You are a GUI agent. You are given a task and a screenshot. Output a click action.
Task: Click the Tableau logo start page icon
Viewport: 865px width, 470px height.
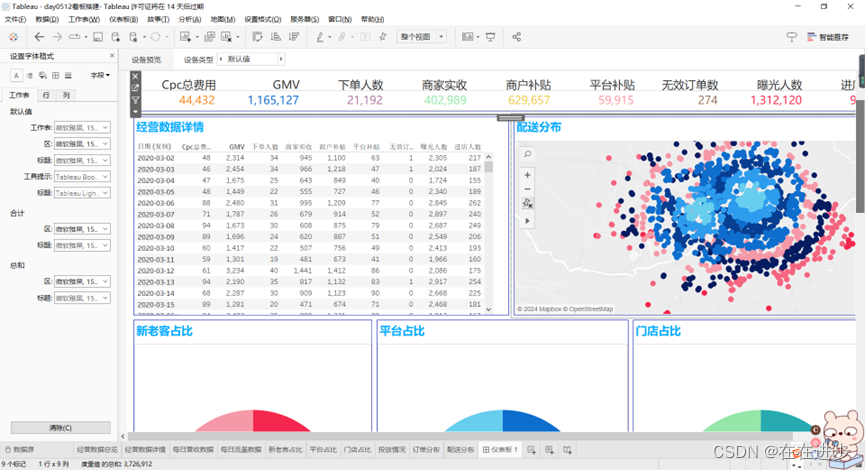click(x=13, y=37)
